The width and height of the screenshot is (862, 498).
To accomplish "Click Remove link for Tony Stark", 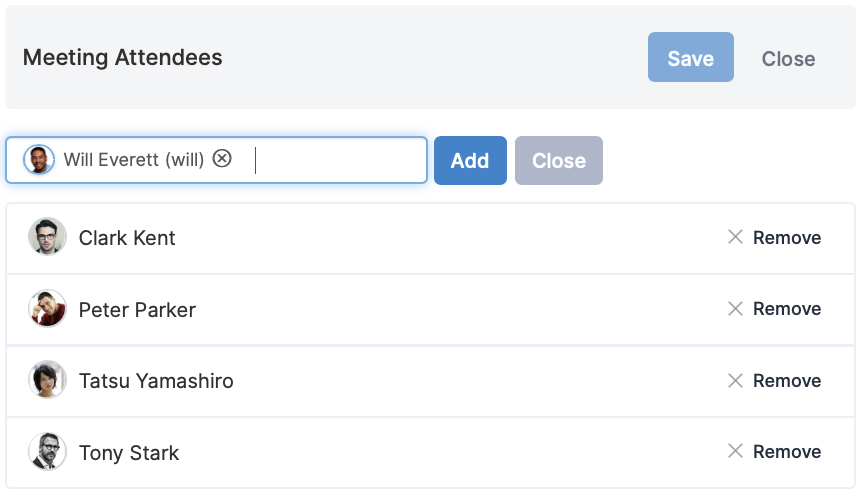I will click(787, 452).
